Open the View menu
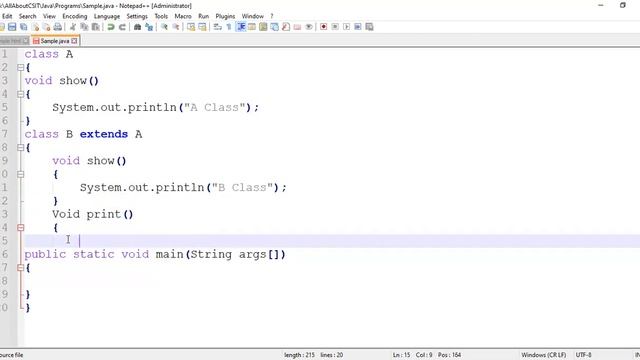Screen dimensions: 640x360 pos(49,16)
